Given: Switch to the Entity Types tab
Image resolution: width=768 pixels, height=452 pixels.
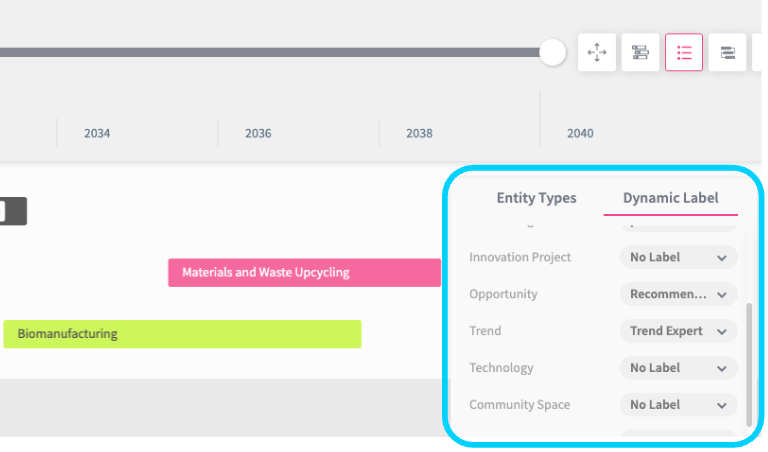Looking at the screenshot, I should point(536,198).
